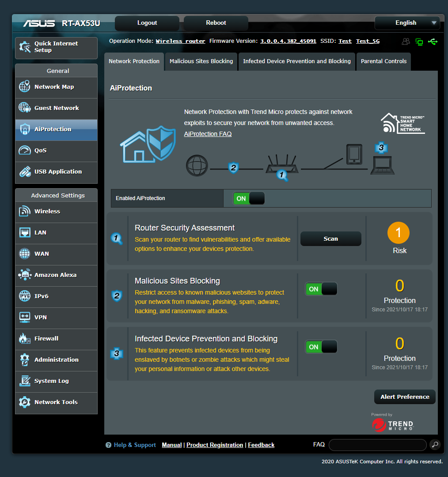Viewport: 448px width, 477px height.
Task: Click the AiProtection shield lock icon
Action: point(25,129)
